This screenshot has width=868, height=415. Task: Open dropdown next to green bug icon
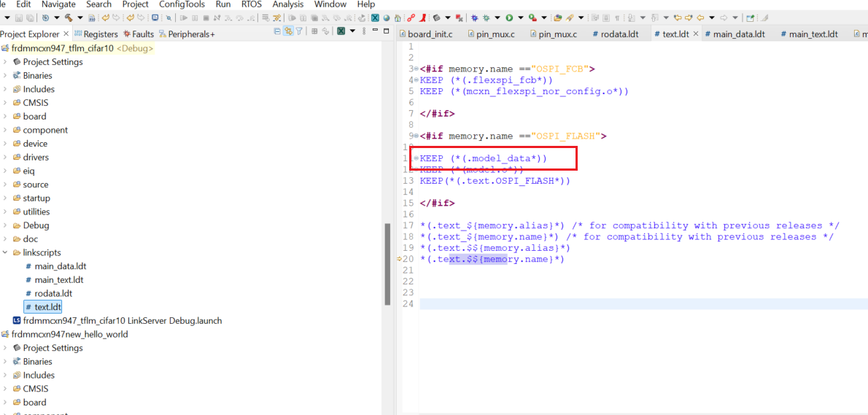[497, 18]
